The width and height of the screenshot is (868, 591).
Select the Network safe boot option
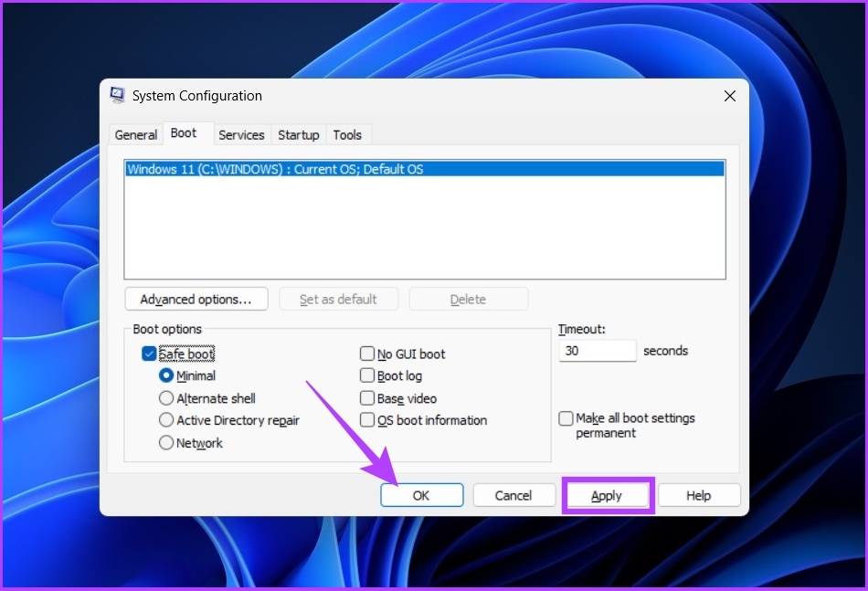166,443
